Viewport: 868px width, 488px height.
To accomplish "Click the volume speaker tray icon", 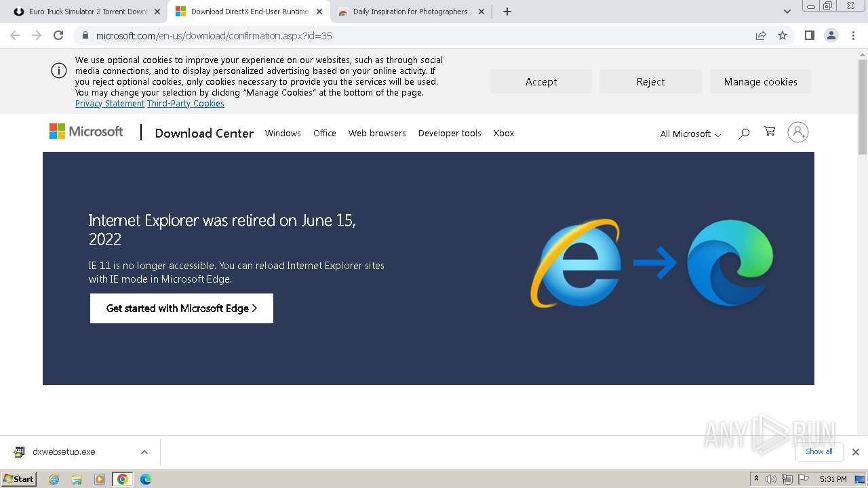I will click(770, 479).
